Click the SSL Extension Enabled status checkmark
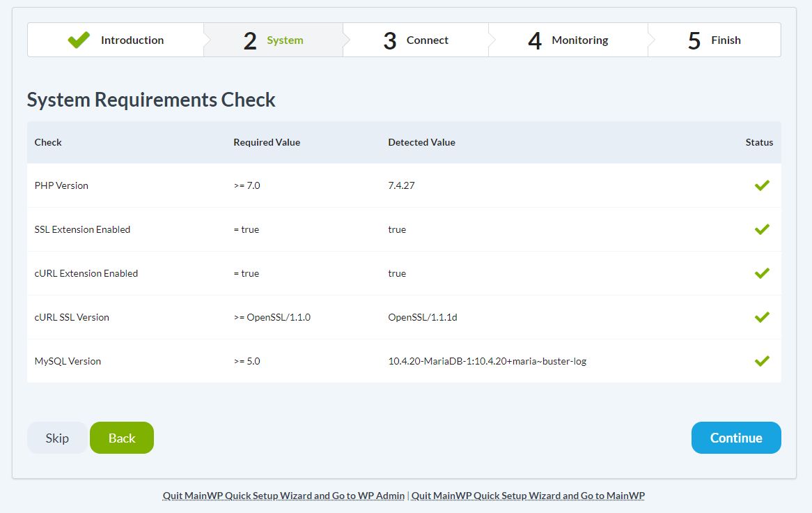The height and width of the screenshot is (513, 812). [x=762, y=229]
